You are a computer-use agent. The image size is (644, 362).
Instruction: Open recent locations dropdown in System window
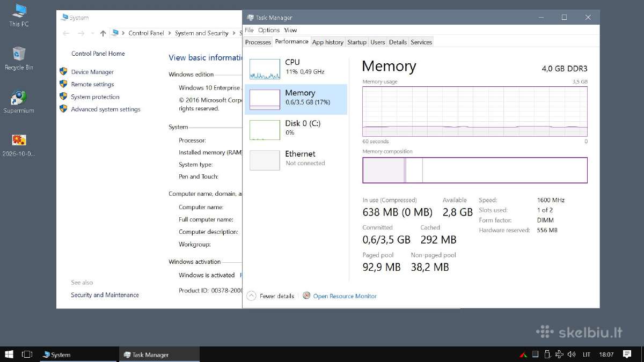pyautogui.click(x=92, y=33)
